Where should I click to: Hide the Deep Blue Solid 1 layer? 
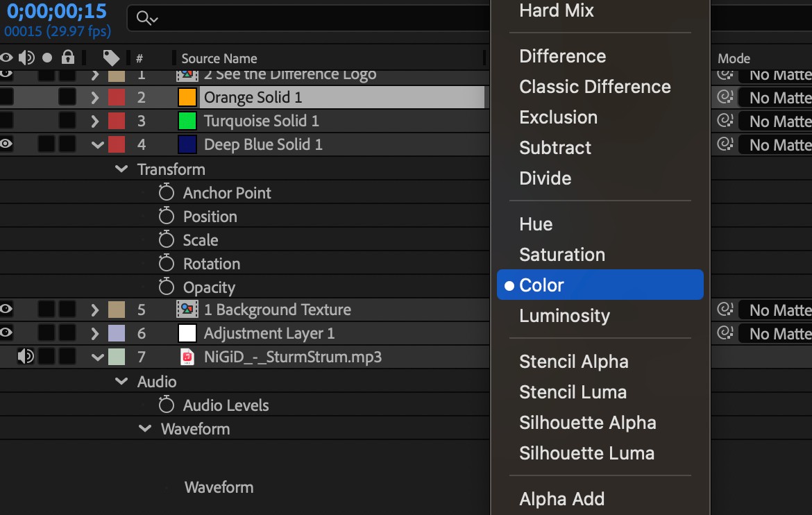(x=7, y=144)
